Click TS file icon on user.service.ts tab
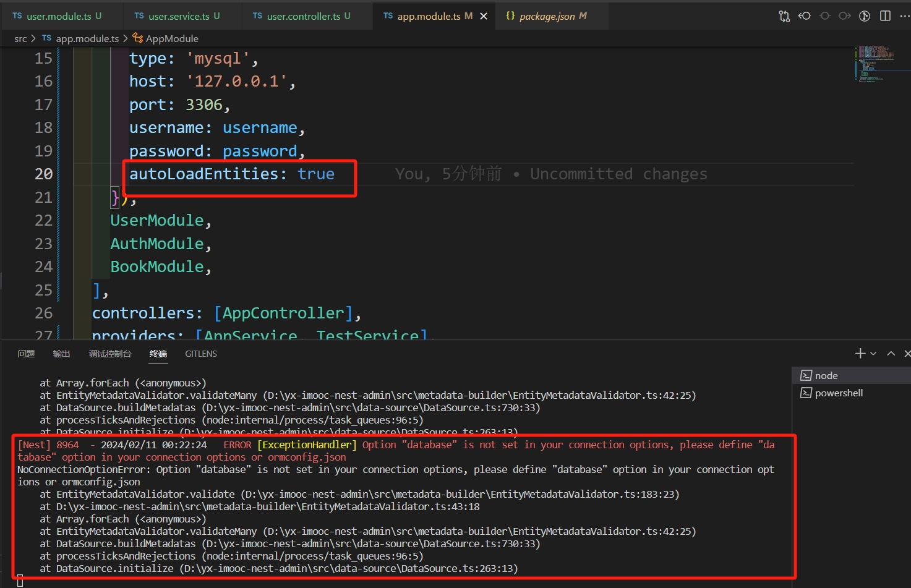Screen dimensions: 911x588 pos(139,16)
